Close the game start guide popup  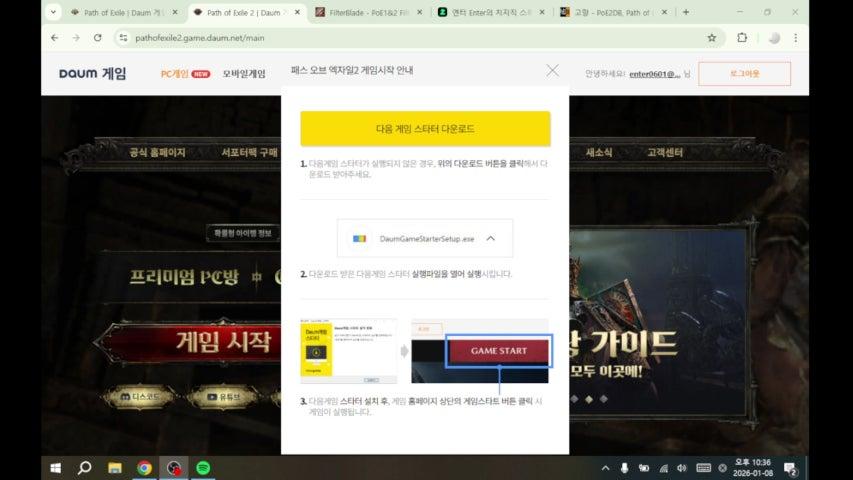pos(552,70)
